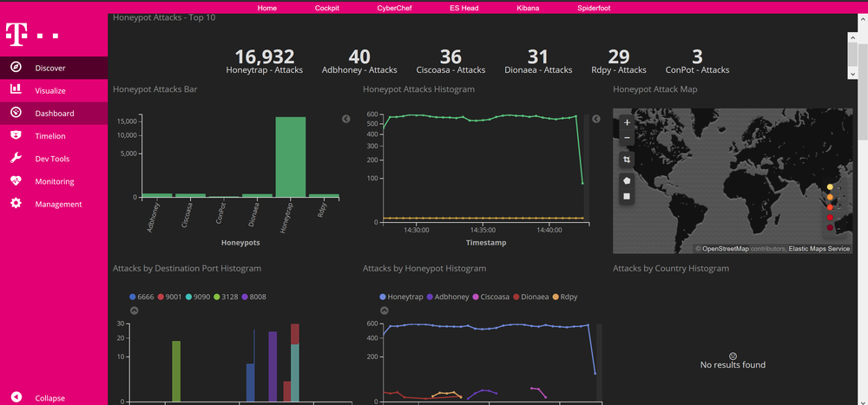The width and height of the screenshot is (868, 405).
Task: Open Dev Tools in the sidebar
Action: pos(54,159)
